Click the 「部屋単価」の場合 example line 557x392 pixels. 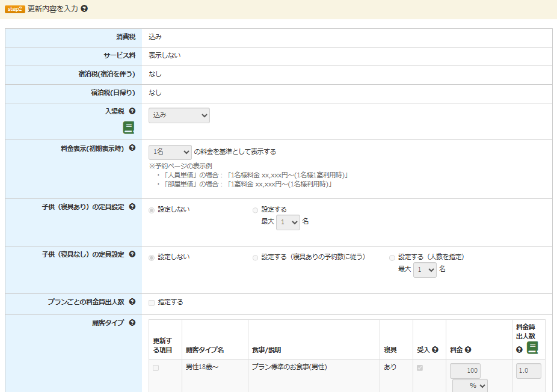(244, 184)
